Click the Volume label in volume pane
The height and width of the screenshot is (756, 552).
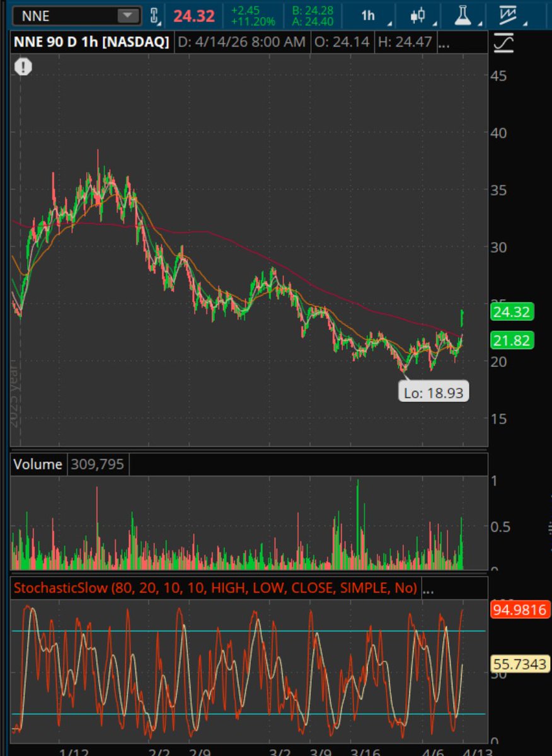tap(38, 465)
